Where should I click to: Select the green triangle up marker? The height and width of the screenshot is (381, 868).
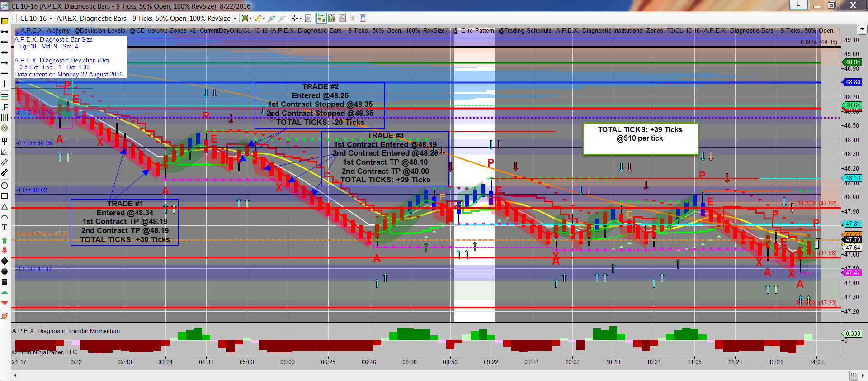(5, 293)
